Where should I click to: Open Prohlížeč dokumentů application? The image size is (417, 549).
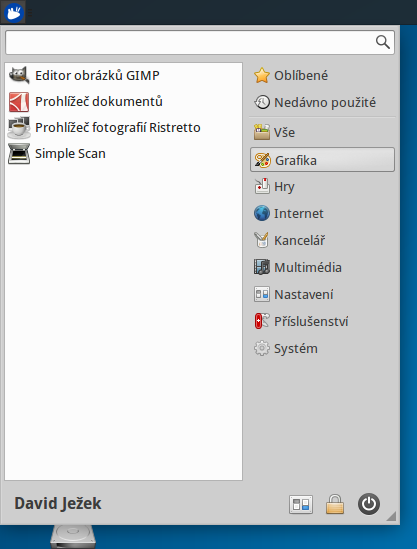[x=123, y=102]
